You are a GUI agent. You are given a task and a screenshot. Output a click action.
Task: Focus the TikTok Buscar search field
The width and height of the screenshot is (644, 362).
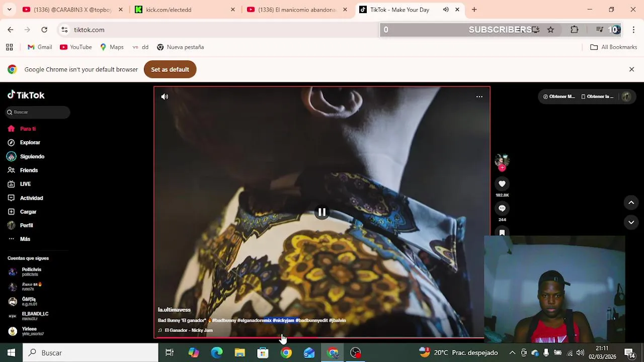click(38, 112)
